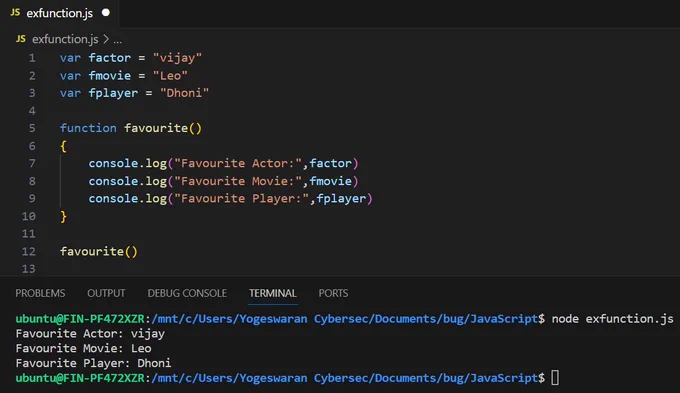
Task: Select the exfunction.js editor tab
Action: [x=59, y=13]
